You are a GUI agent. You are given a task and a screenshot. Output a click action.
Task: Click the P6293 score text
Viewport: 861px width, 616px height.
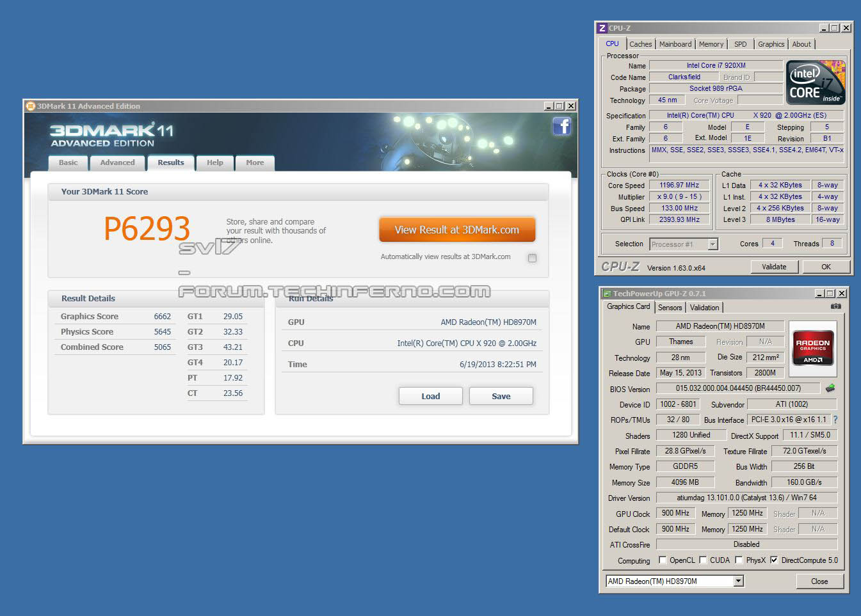pos(147,228)
